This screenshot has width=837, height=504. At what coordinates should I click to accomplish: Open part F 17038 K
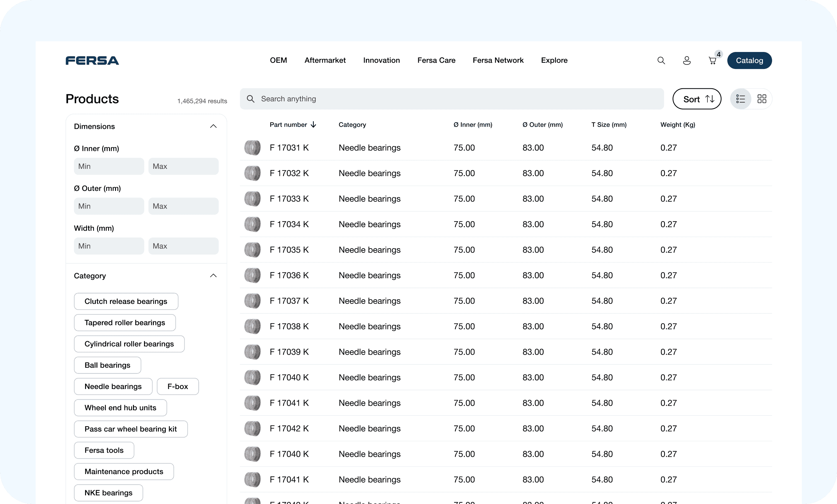289,326
